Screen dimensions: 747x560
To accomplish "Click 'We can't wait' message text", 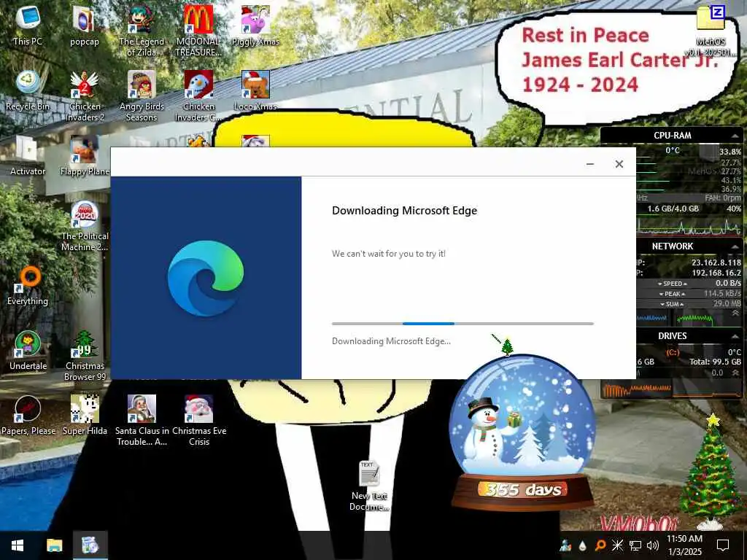I will click(389, 254).
